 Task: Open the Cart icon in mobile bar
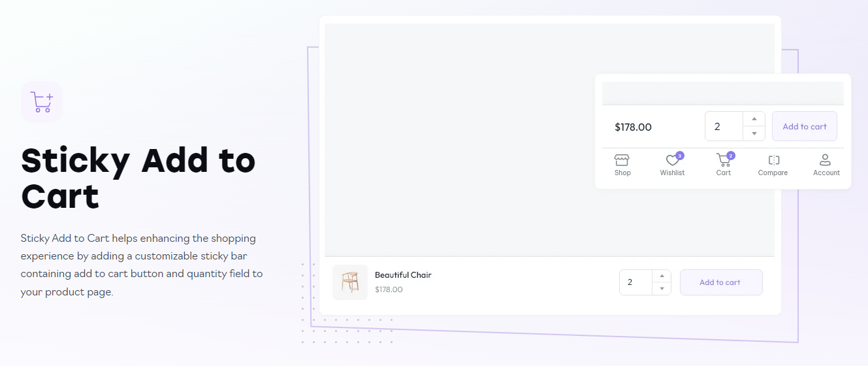pos(723,160)
